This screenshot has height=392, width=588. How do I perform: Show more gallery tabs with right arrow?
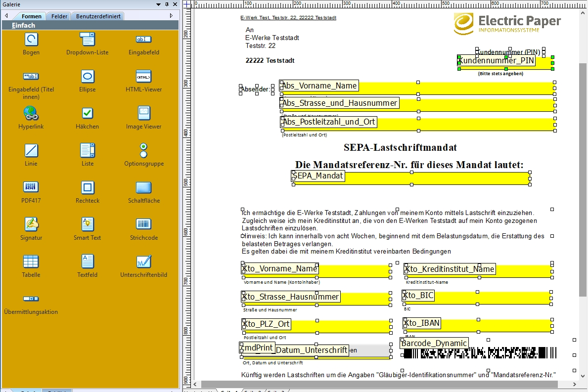(x=172, y=16)
